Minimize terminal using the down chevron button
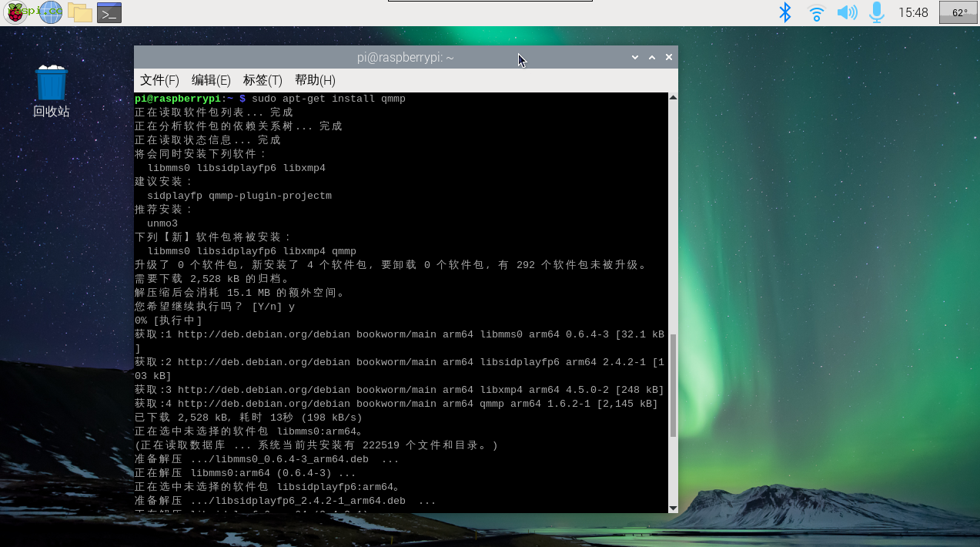The height and width of the screenshot is (547, 980). pos(635,57)
